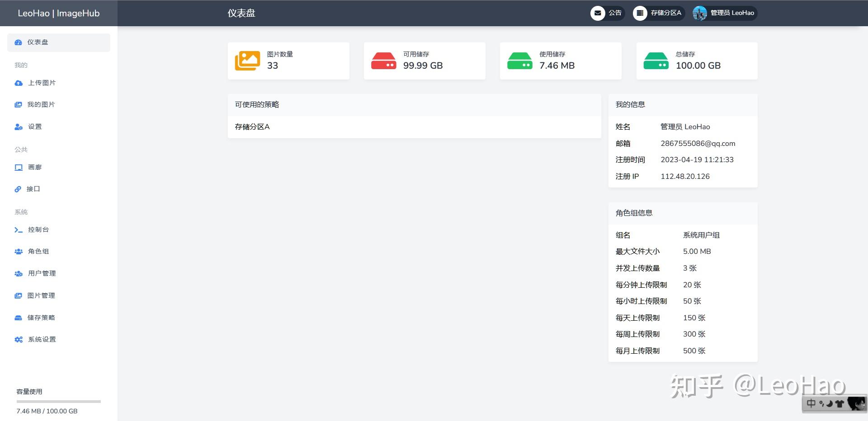Click the 存储分区A policy entry
868x421 pixels.
tap(252, 126)
